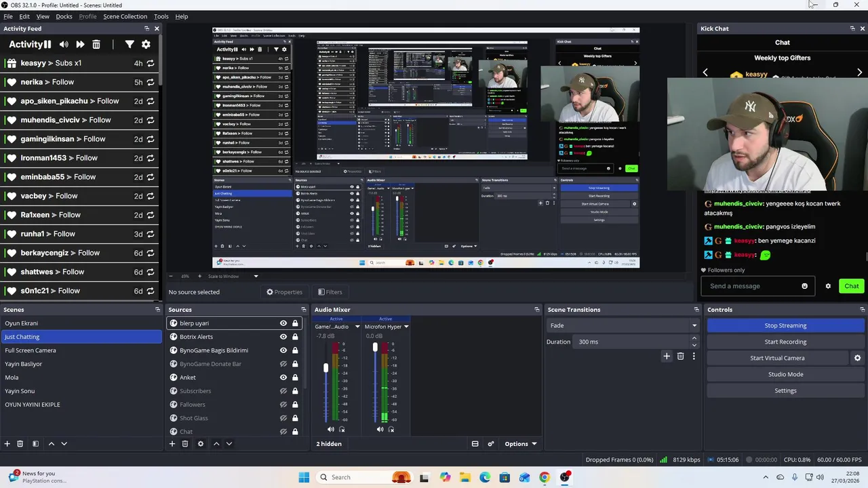Open the activity feed filter
Viewport: 868px width, 488px height.
pyautogui.click(x=129, y=44)
